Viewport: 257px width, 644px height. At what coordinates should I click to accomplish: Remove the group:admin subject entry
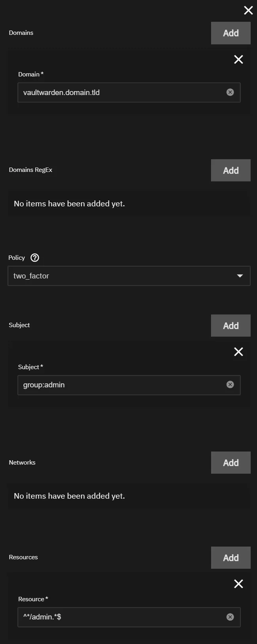click(238, 352)
